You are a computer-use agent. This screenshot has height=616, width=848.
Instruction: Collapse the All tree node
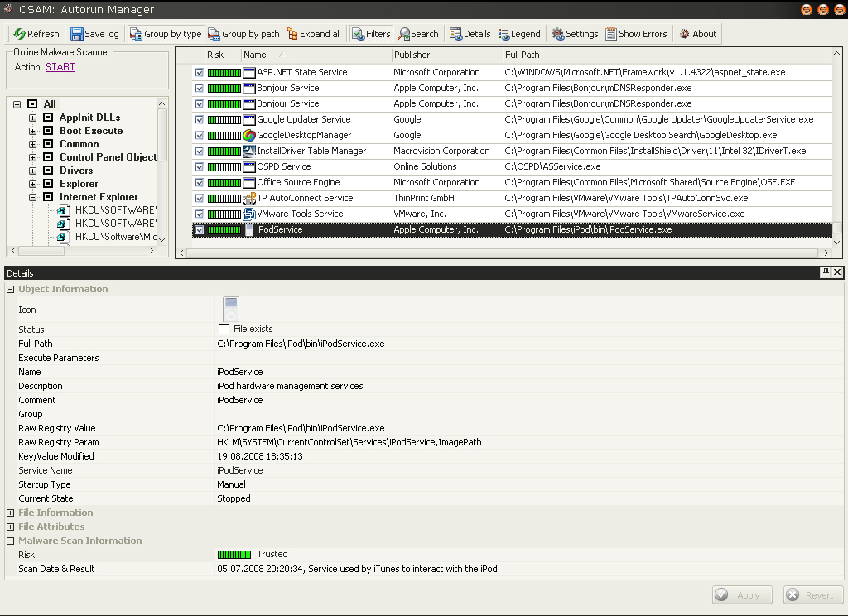[17, 104]
